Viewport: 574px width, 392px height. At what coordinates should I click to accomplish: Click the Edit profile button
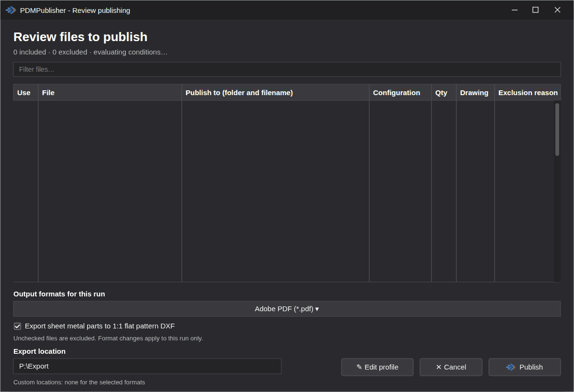coord(377,367)
